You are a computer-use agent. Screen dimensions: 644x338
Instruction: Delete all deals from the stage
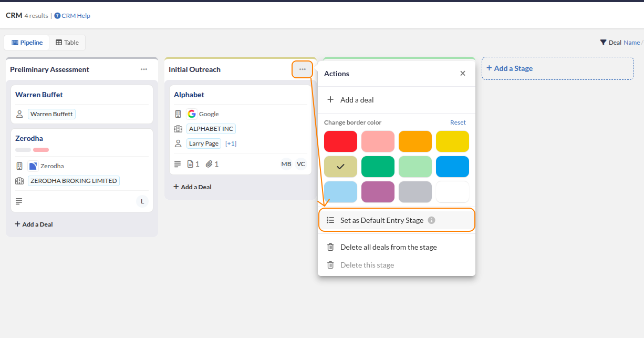[388, 247]
